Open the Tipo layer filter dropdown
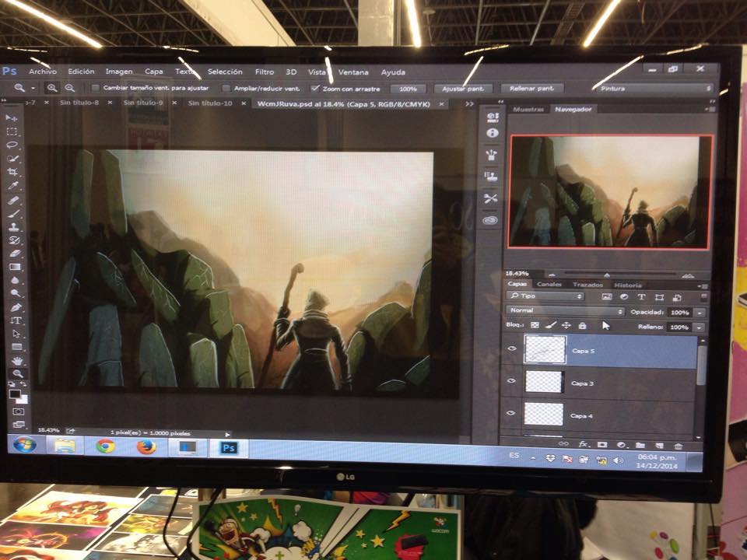 pos(545,296)
